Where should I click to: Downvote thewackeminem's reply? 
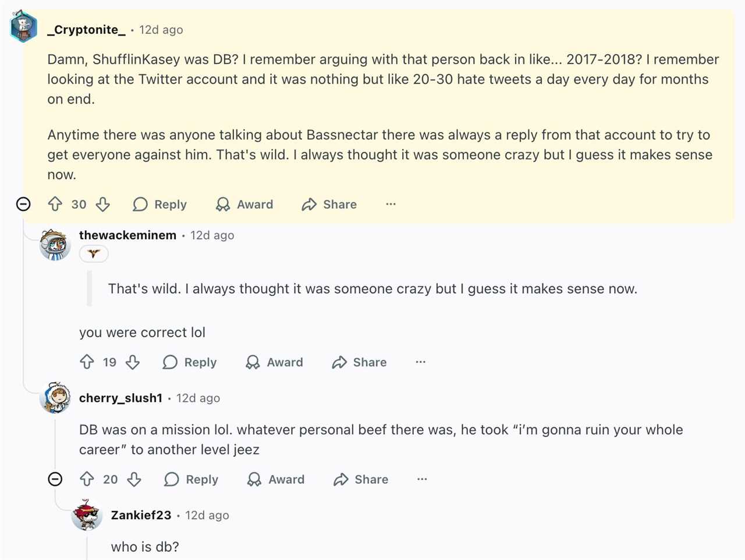point(133,362)
